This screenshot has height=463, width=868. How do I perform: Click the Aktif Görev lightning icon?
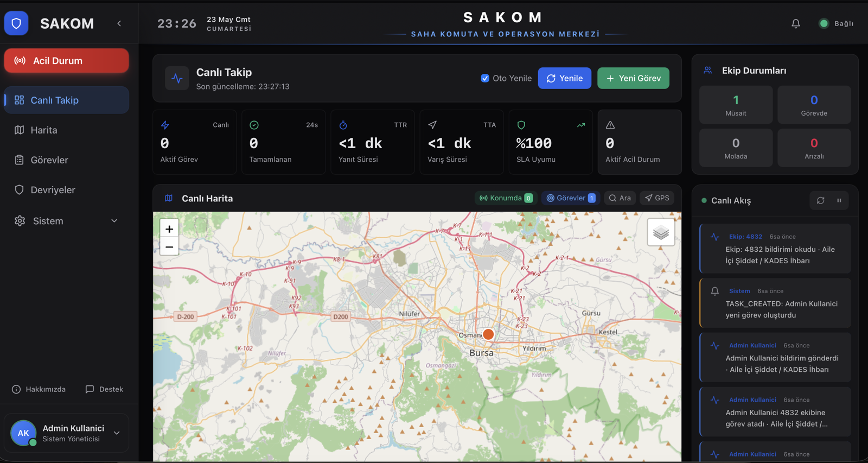(x=165, y=125)
